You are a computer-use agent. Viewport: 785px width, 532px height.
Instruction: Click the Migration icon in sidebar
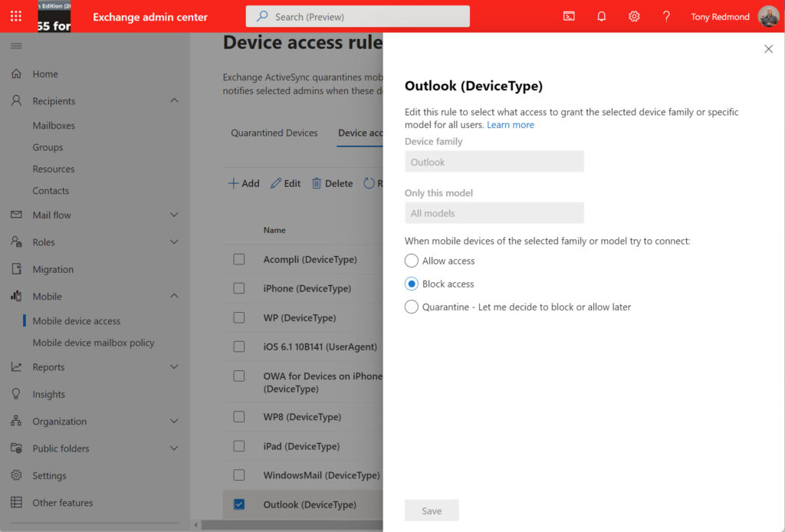click(x=16, y=269)
